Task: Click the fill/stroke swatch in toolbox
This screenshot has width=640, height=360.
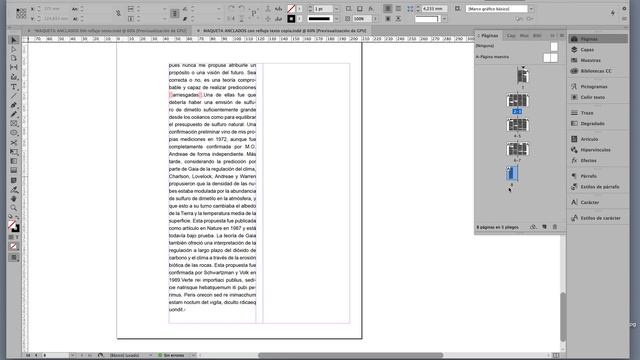Action: [13, 226]
